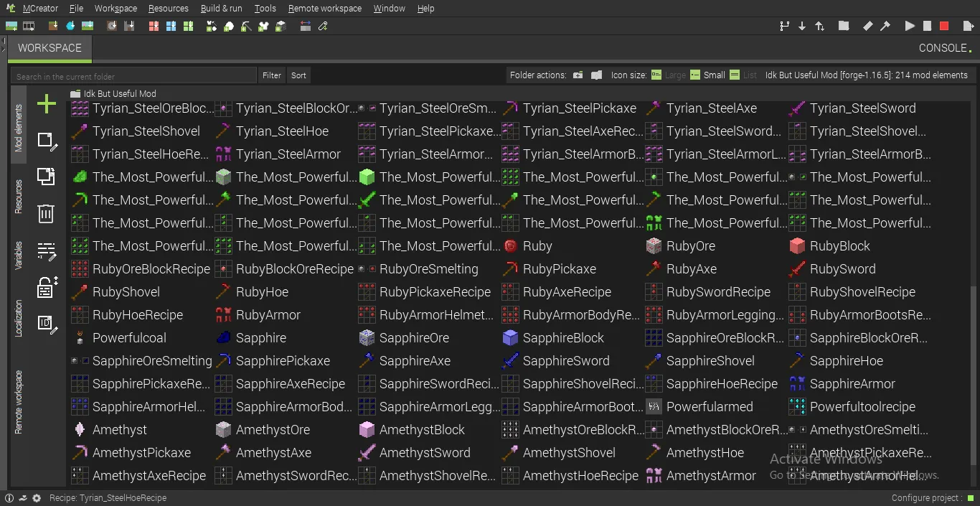Open the Filter dropdown

click(x=272, y=75)
